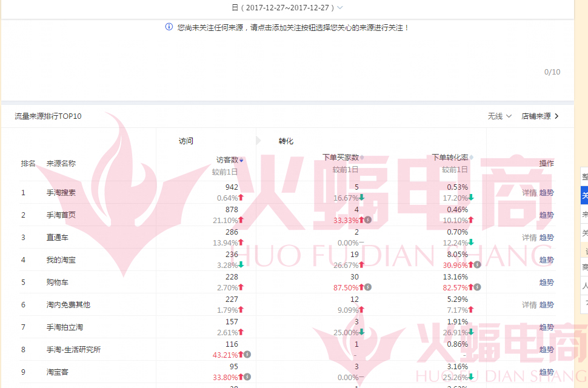This screenshot has width=588, height=388.
Task: Click the chevron arrow next to 店铺来源
Action: pos(556,116)
